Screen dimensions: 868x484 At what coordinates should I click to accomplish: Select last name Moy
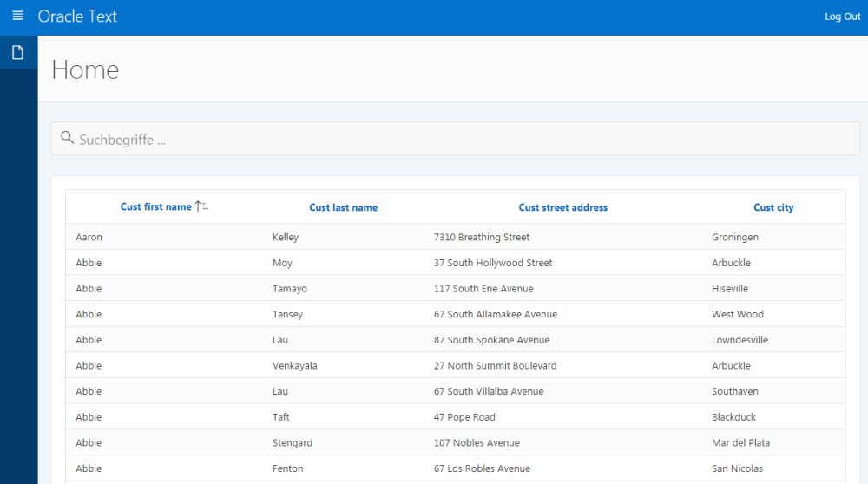[282, 263]
